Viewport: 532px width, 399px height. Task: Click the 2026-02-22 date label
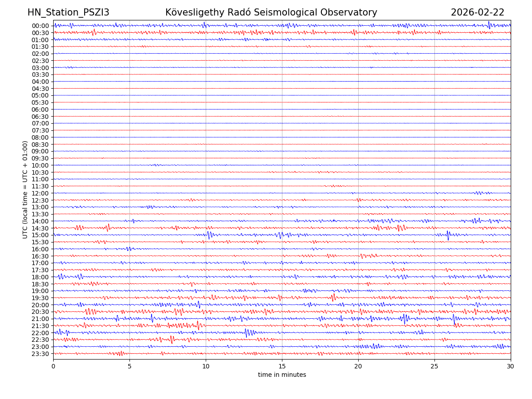click(477, 13)
